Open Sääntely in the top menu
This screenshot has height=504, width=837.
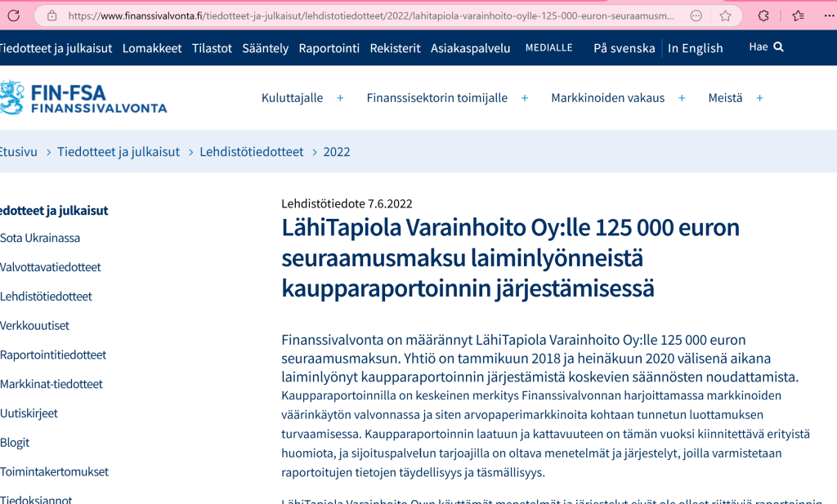[266, 48]
